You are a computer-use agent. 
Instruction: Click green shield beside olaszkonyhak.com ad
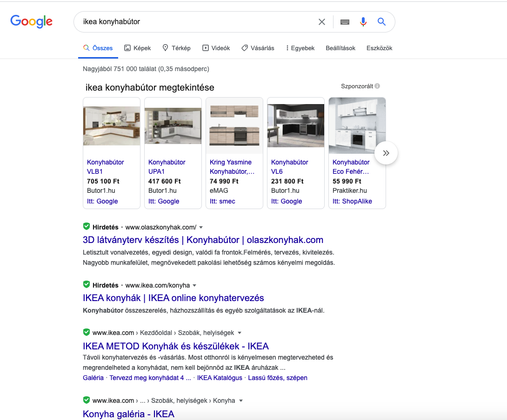pos(86,227)
